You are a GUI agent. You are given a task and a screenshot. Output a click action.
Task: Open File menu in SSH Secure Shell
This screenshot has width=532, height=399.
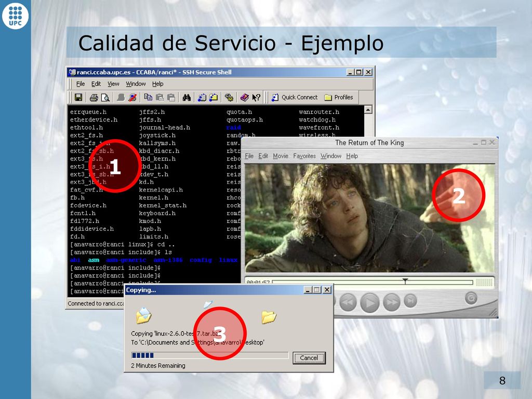point(81,84)
